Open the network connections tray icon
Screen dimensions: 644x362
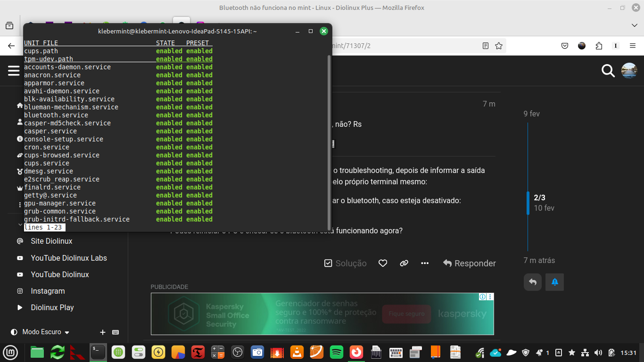[x=585, y=352]
